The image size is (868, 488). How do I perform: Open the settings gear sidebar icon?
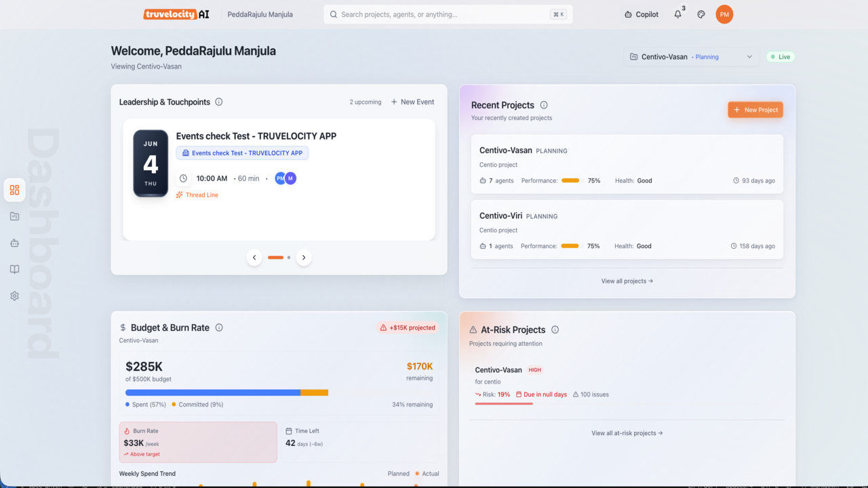point(15,296)
